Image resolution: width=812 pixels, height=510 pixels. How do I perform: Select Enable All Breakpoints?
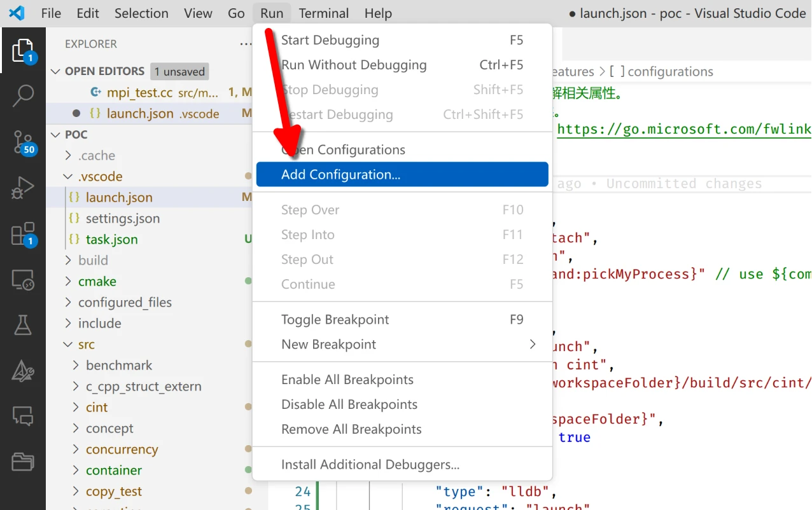(x=402, y=380)
